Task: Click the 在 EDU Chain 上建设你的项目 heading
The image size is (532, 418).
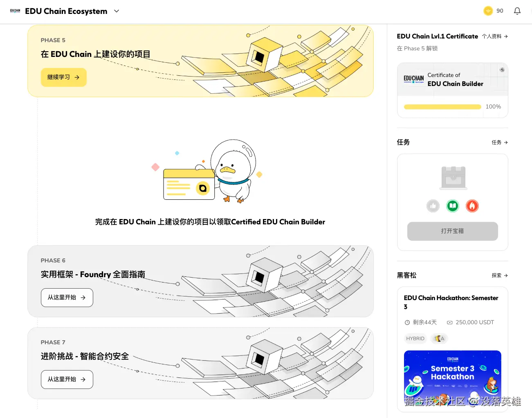Action: click(x=96, y=54)
